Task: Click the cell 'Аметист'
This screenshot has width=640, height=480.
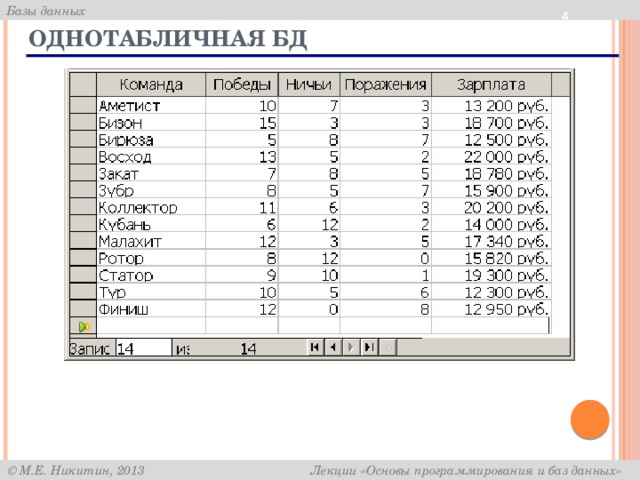Action: coord(151,106)
